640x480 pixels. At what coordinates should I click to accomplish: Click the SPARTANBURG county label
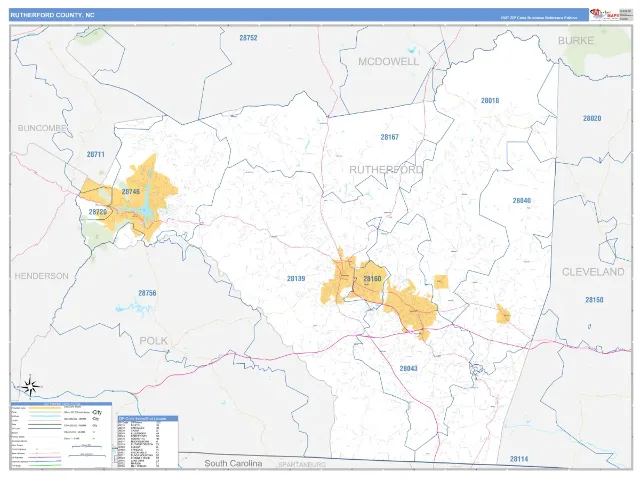[302, 465]
